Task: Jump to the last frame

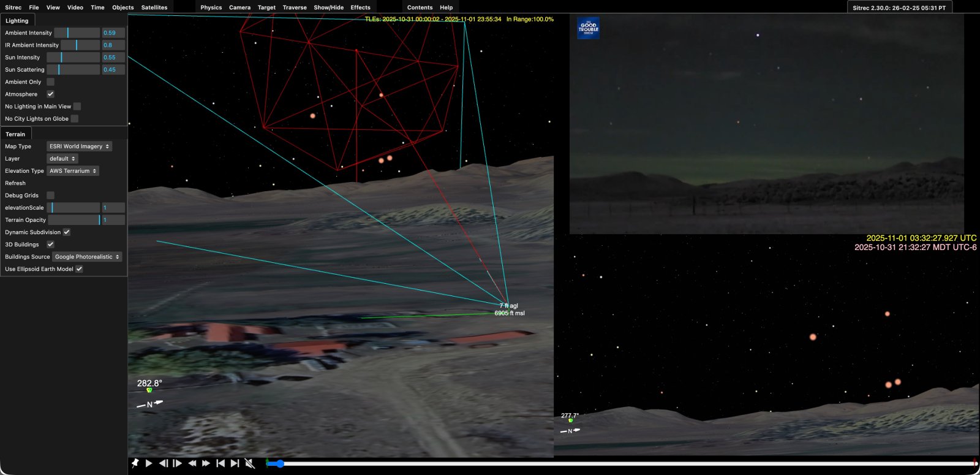Action: 235,463
